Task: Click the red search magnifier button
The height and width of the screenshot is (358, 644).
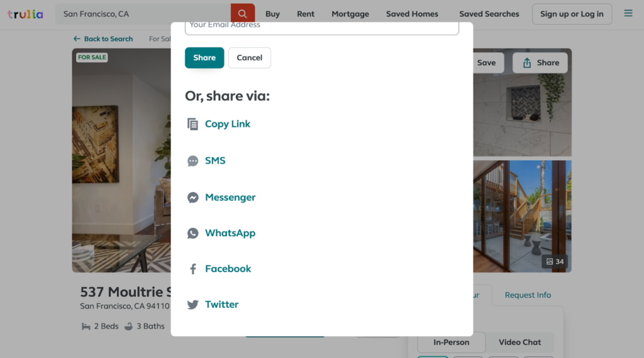Action: (x=243, y=14)
